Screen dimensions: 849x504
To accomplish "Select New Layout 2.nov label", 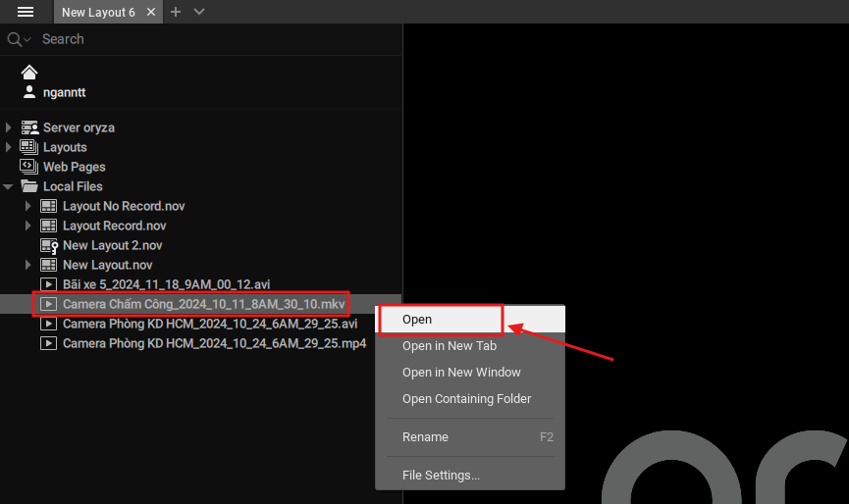I will [113, 245].
